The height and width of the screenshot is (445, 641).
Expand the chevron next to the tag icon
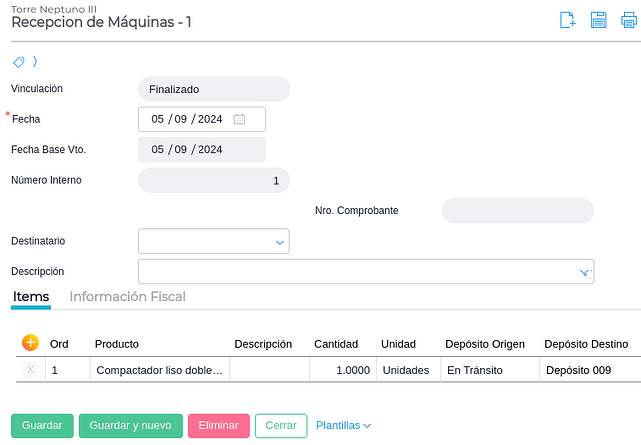click(x=35, y=62)
